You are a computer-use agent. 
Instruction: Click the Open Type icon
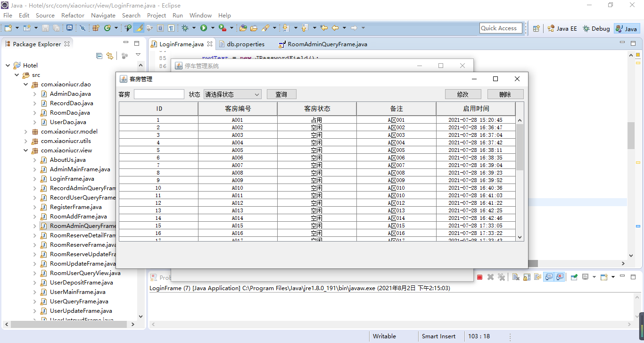(x=243, y=28)
